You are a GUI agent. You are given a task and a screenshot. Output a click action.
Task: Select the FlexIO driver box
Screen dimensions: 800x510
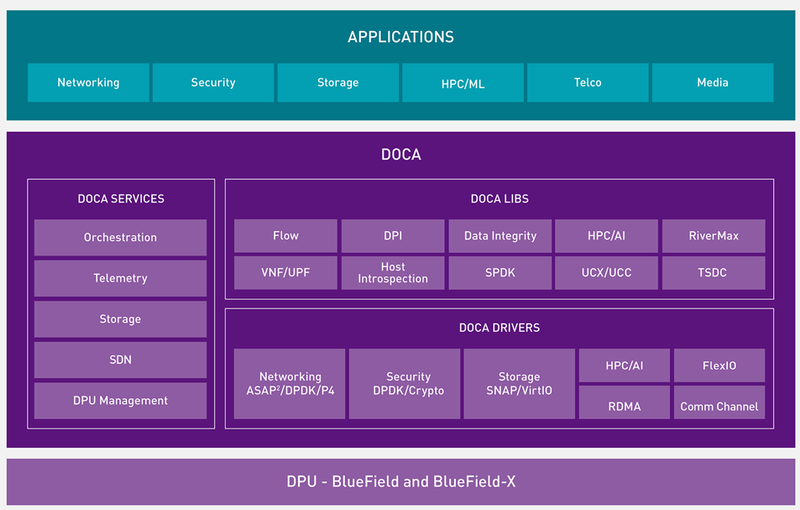click(719, 366)
